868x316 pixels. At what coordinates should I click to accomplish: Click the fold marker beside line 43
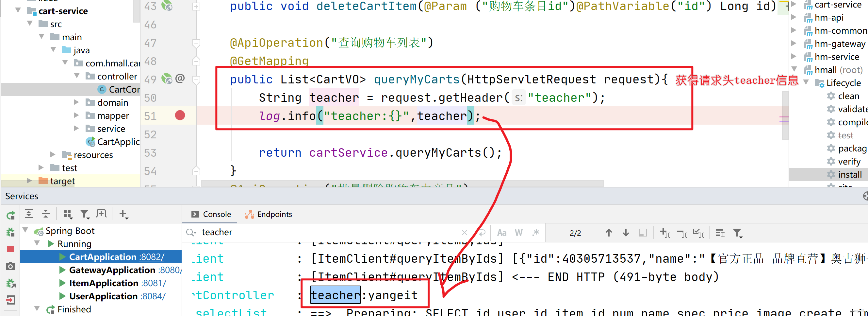click(x=196, y=6)
